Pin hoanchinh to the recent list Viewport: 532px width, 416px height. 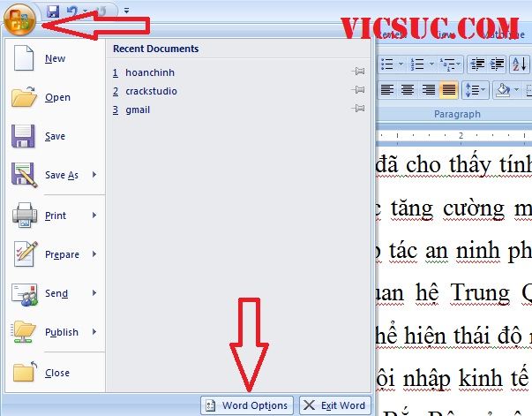[358, 72]
